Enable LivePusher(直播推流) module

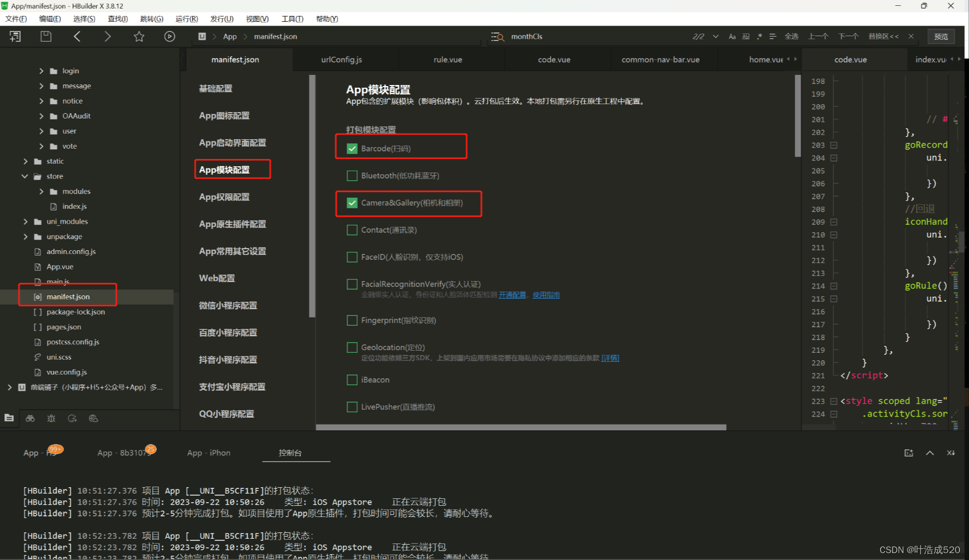point(352,406)
